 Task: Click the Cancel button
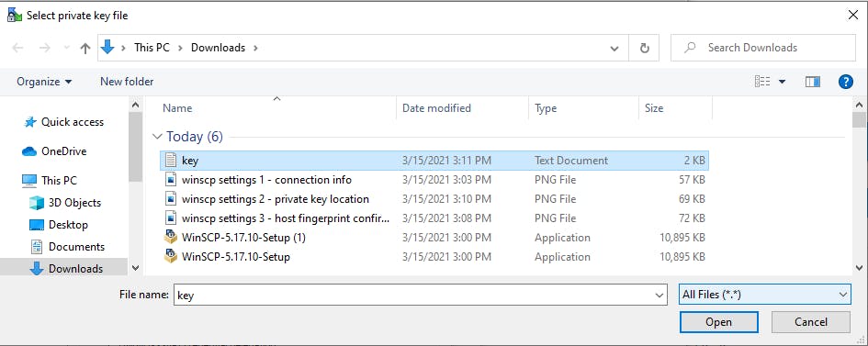pos(810,322)
